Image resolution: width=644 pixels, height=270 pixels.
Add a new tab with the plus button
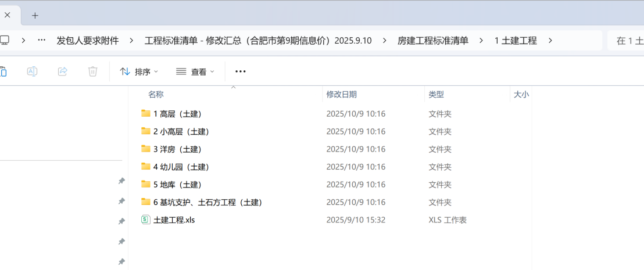tap(35, 16)
